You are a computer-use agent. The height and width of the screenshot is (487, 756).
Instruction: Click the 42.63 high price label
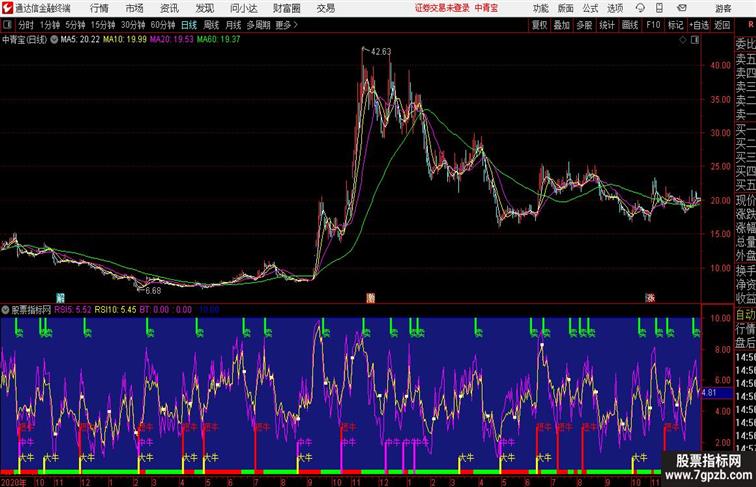point(380,52)
